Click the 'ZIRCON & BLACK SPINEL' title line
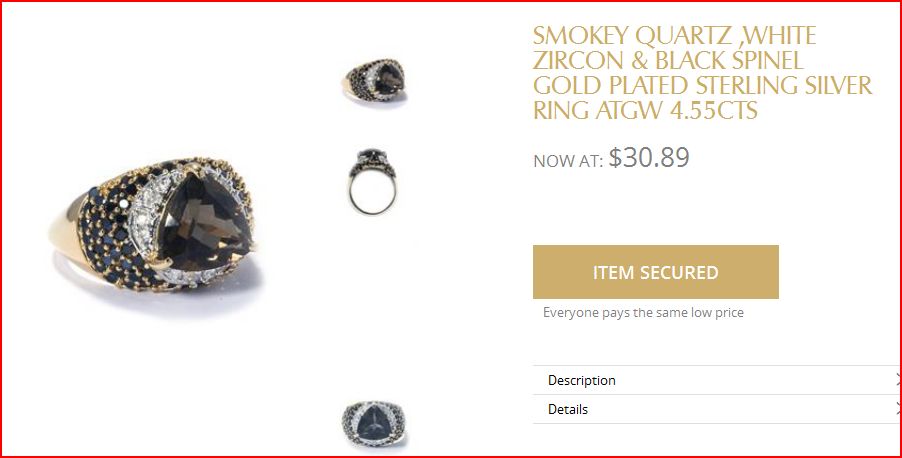The height and width of the screenshot is (458, 902). (668, 60)
